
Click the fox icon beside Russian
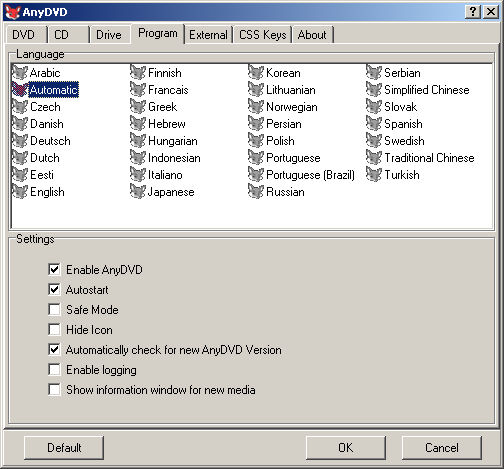(x=256, y=191)
